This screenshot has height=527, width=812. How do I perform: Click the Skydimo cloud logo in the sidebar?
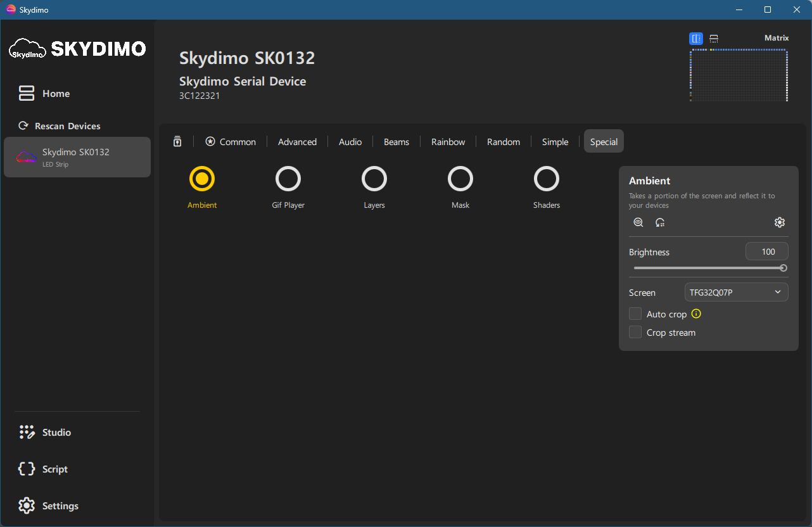point(27,49)
